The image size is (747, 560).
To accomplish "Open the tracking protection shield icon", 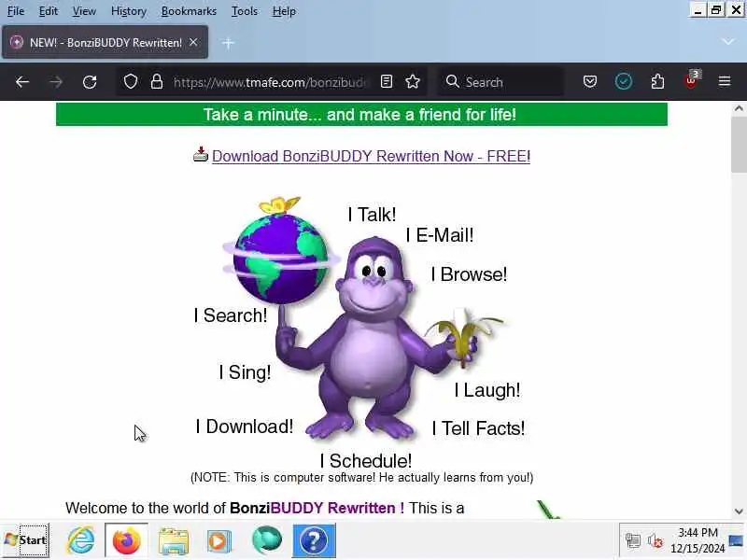I will [131, 82].
